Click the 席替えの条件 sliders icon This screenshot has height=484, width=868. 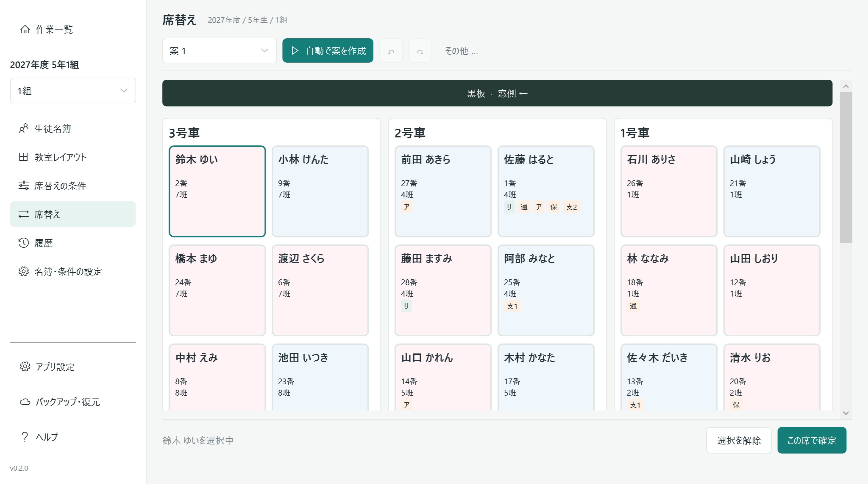click(23, 186)
